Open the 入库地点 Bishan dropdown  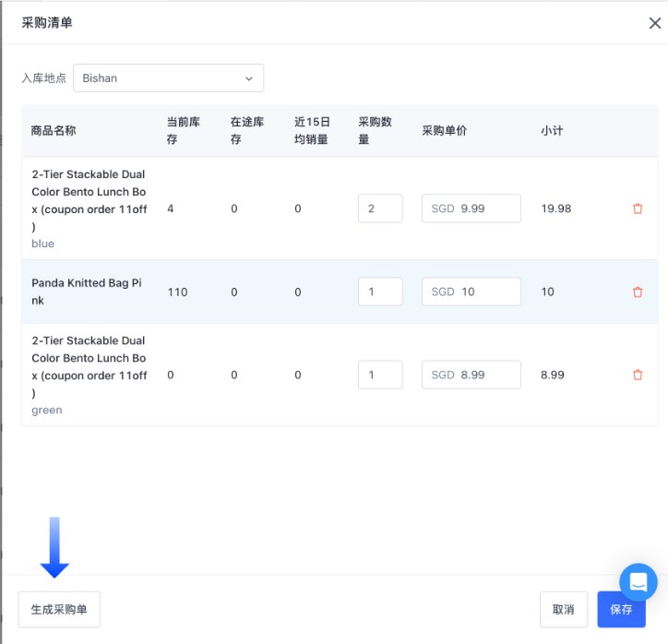168,78
